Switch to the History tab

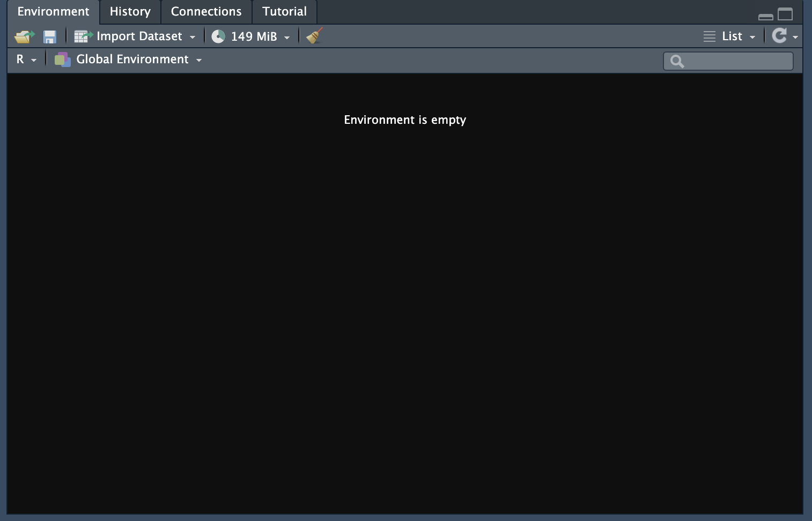point(129,11)
